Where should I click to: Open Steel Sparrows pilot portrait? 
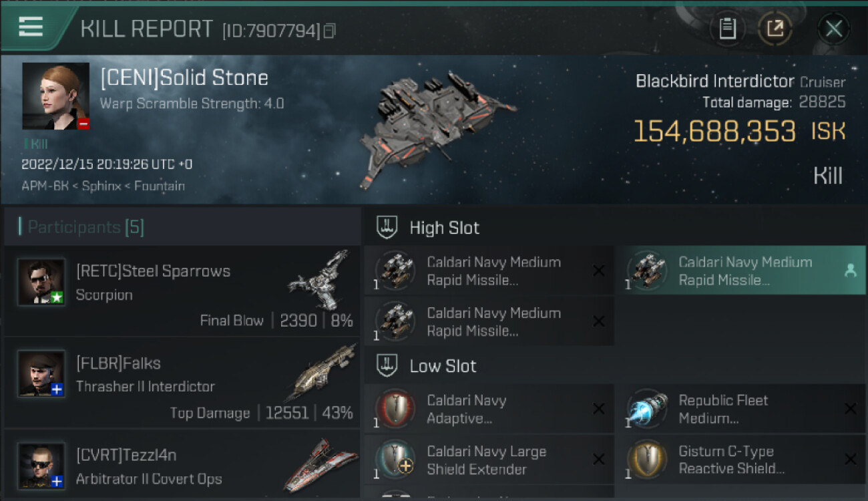pyautogui.click(x=41, y=282)
